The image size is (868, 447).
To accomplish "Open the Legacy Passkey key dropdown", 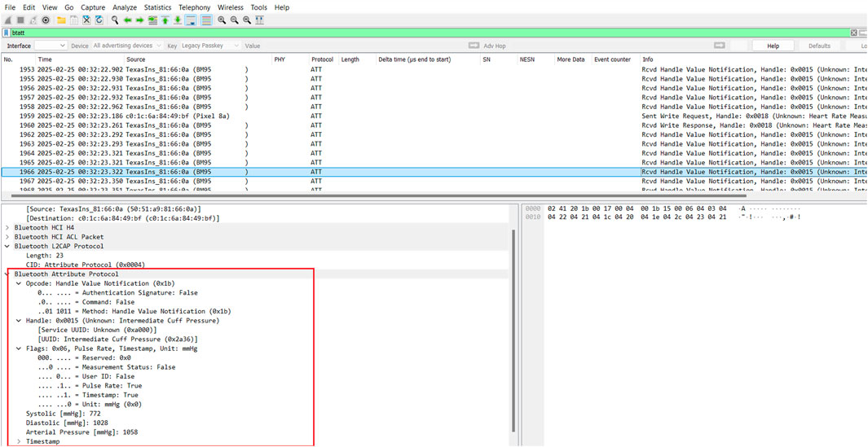I will click(x=209, y=46).
